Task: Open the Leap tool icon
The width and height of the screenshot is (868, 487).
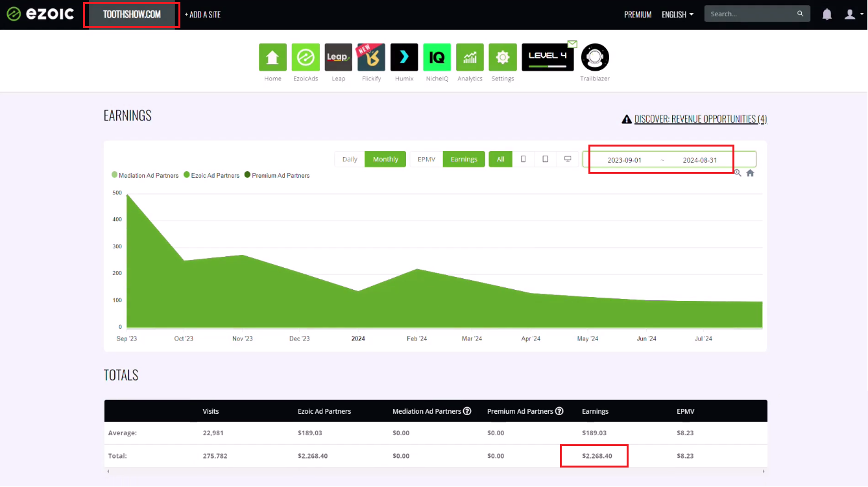Action: (339, 57)
